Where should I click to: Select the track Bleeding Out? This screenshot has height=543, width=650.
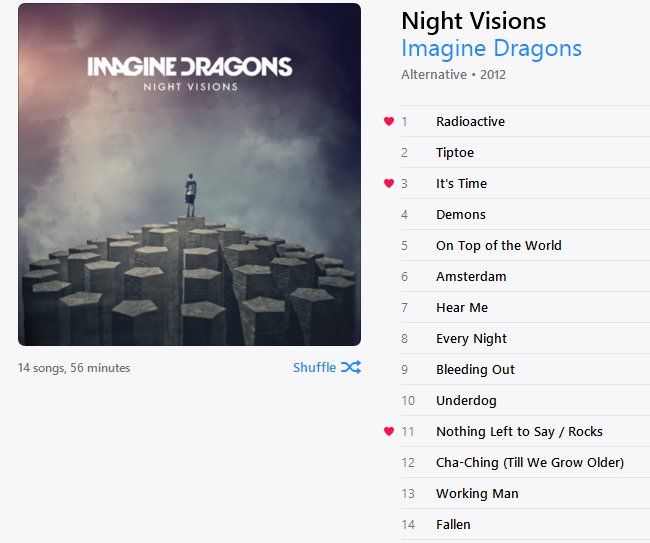point(525,369)
